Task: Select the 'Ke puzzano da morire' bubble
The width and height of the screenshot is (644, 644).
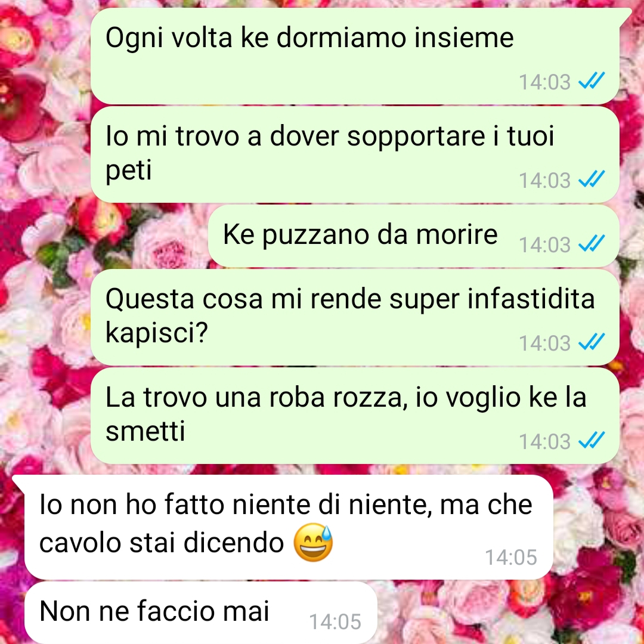Action: [414, 236]
